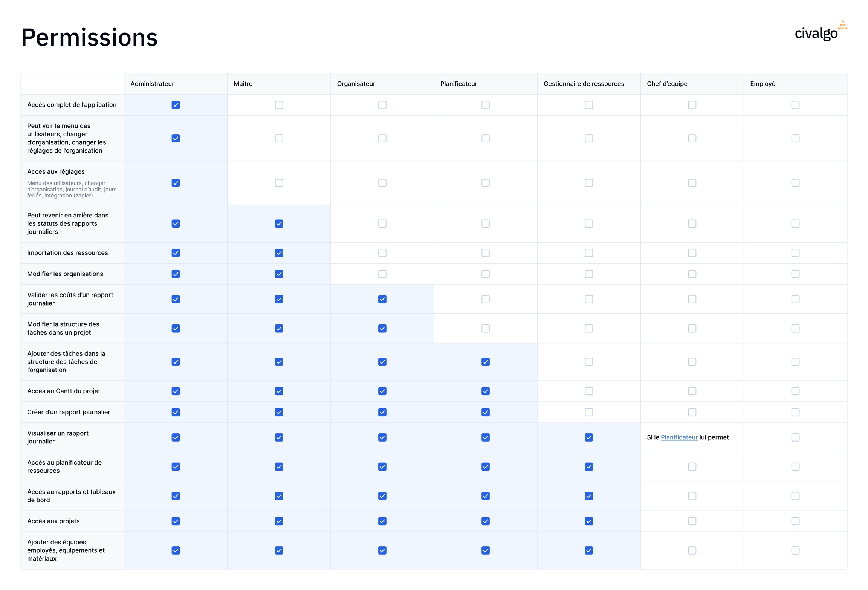Check Employé Visualiser un rapport journalier box
The height and width of the screenshot is (590, 868).
coord(795,437)
